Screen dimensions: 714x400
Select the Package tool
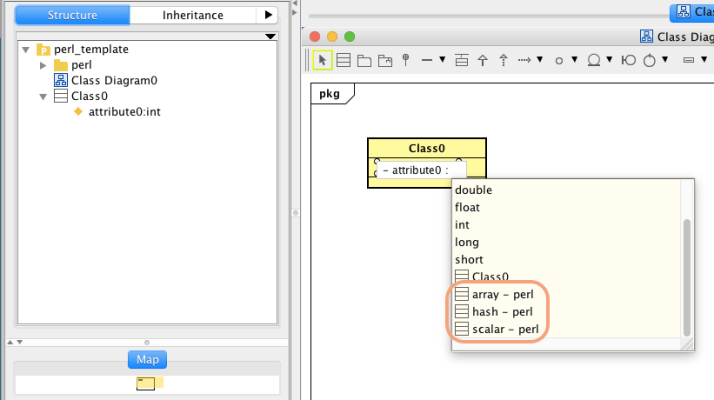[364, 61]
